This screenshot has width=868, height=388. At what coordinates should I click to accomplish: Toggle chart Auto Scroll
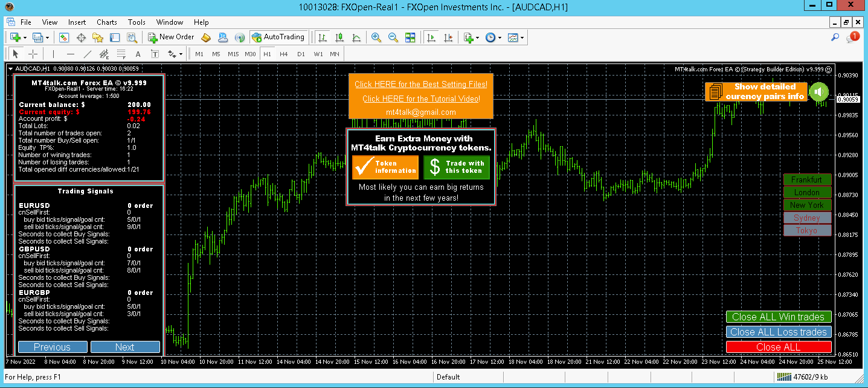pyautogui.click(x=431, y=37)
